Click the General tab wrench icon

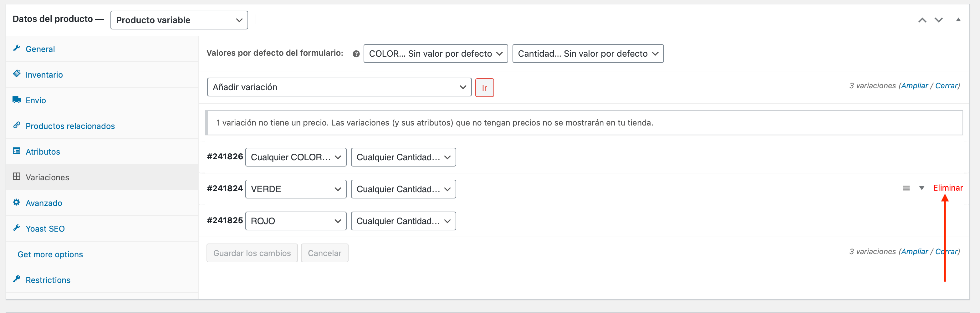coord(16,49)
